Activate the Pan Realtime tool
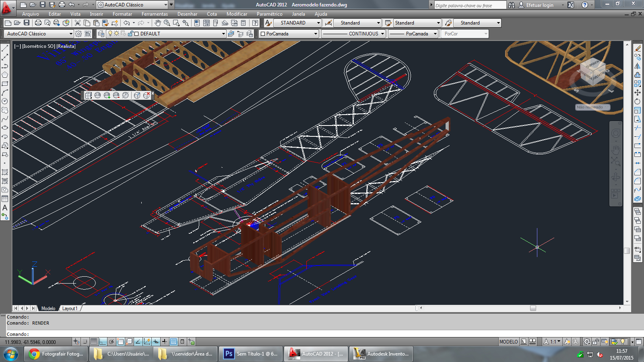Viewport: 644px width, 362px height. pos(157,23)
